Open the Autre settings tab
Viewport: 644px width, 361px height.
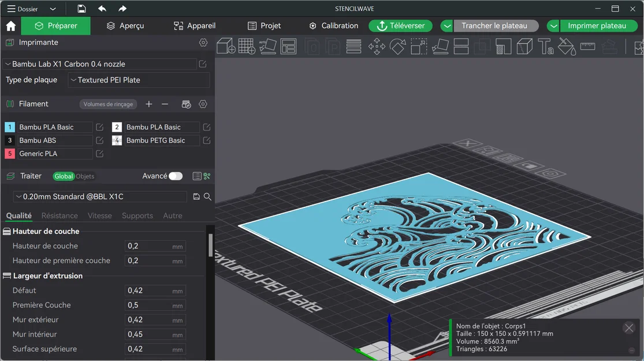pyautogui.click(x=173, y=215)
